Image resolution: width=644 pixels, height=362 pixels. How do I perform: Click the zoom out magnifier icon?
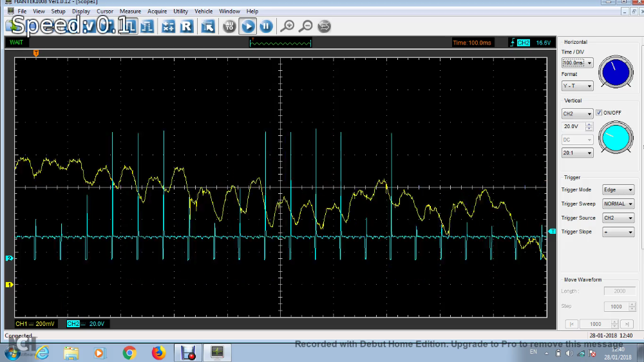(306, 26)
